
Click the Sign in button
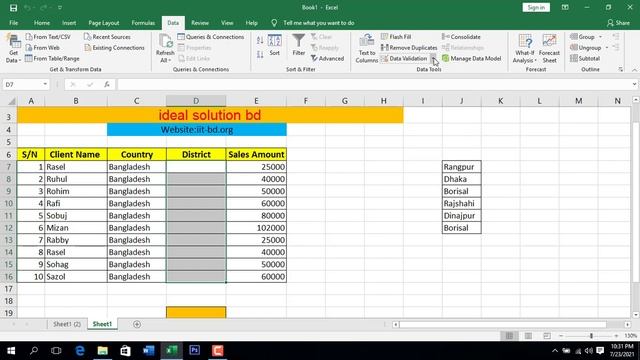click(536, 8)
